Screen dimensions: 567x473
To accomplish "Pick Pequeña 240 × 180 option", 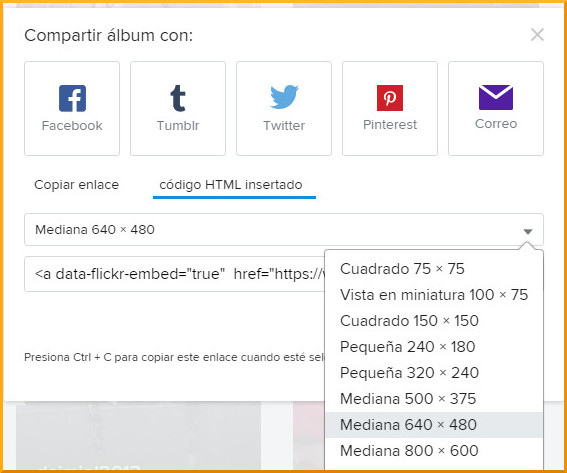I will [x=434, y=347].
